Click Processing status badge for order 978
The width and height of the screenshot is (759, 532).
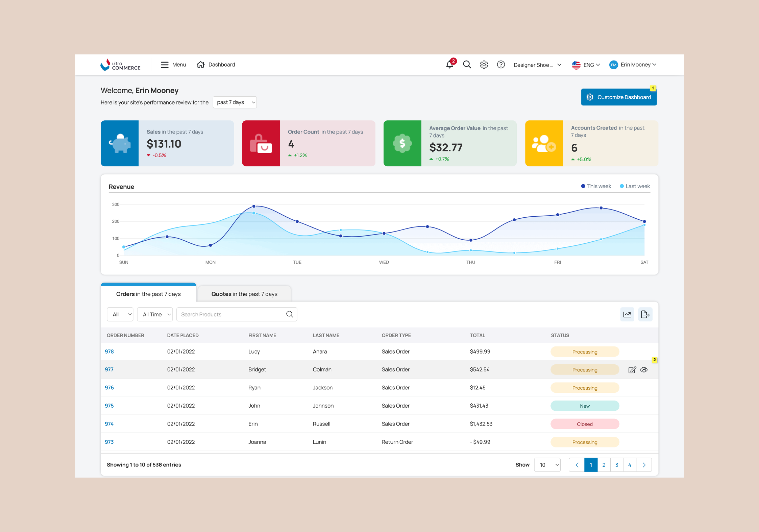[585, 352]
